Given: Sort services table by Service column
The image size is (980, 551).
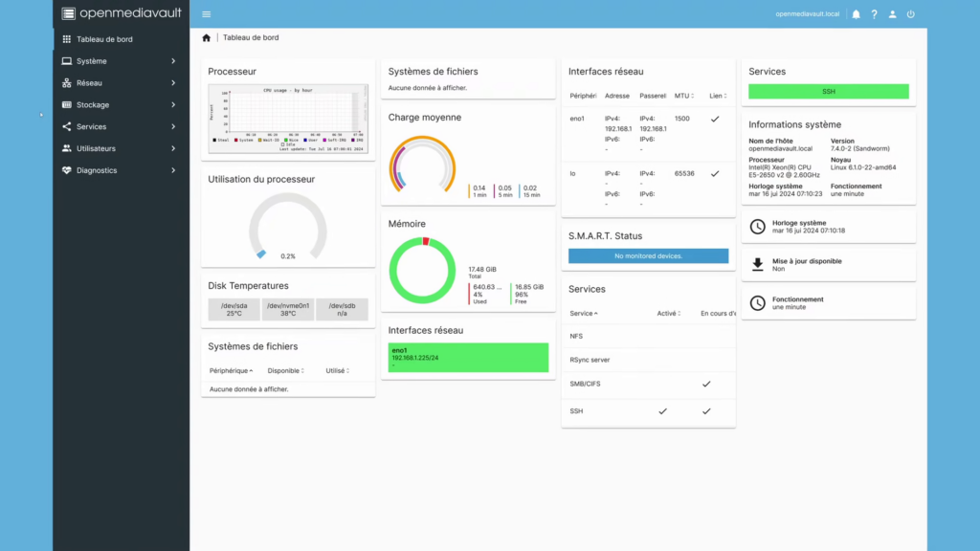Looking at the screenshot, I should click(583, 313).
